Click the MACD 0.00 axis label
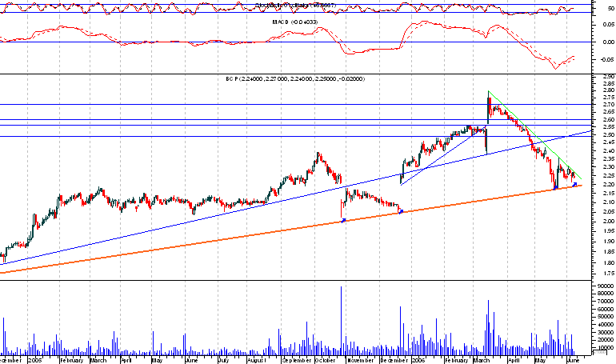Image resolution: width=616 pixels, height=364 pixels. click(x=609, y=42)
